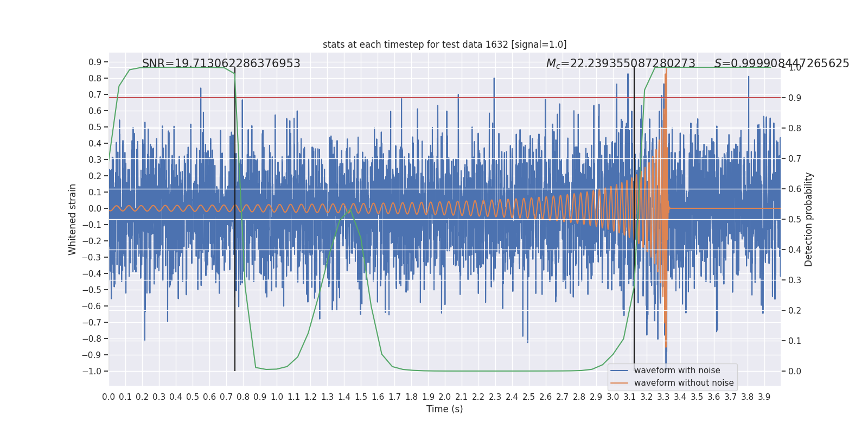This screenshot has width=868, height=434.
Task: Select the Whitened strain tick label −0.3
Action: (92, 258)
